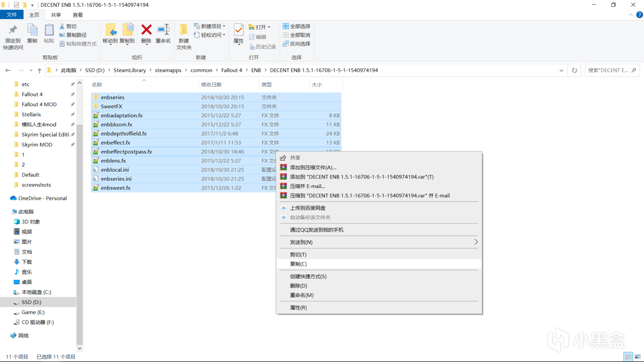Expand chevron after Fallout 4 in path
This screenshot has height=362, width=644.
click(246, 70)
